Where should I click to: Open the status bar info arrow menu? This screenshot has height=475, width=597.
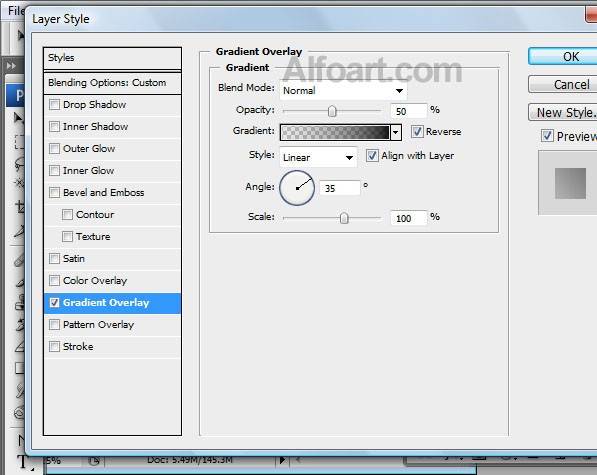coord(282,460)
